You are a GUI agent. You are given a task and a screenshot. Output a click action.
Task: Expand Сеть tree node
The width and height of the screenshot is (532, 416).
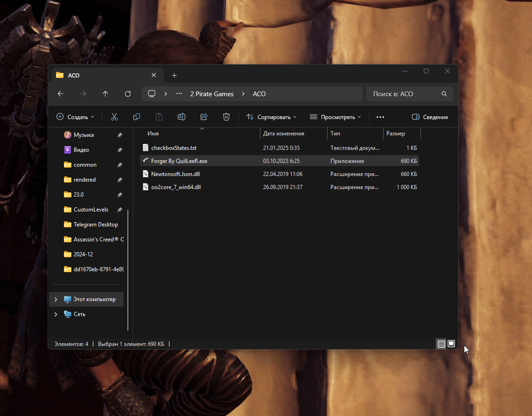(x=56, y=314)
